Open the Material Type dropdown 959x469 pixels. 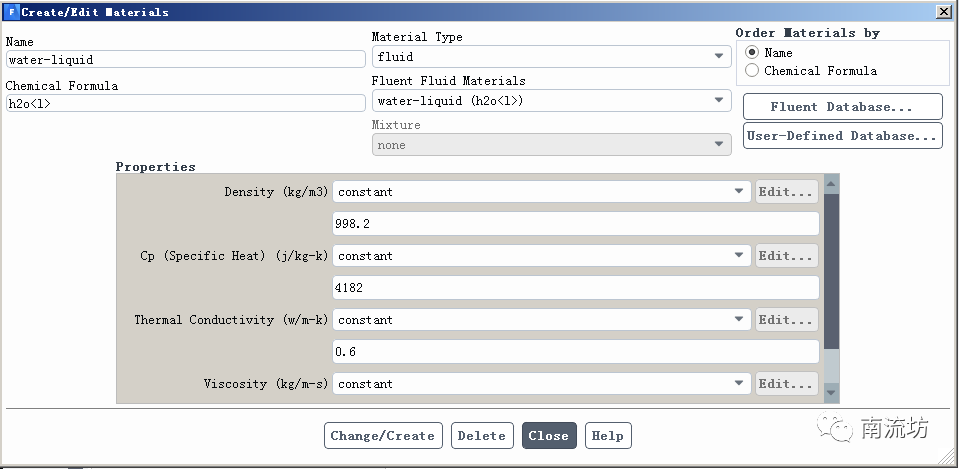coord(551,57)
